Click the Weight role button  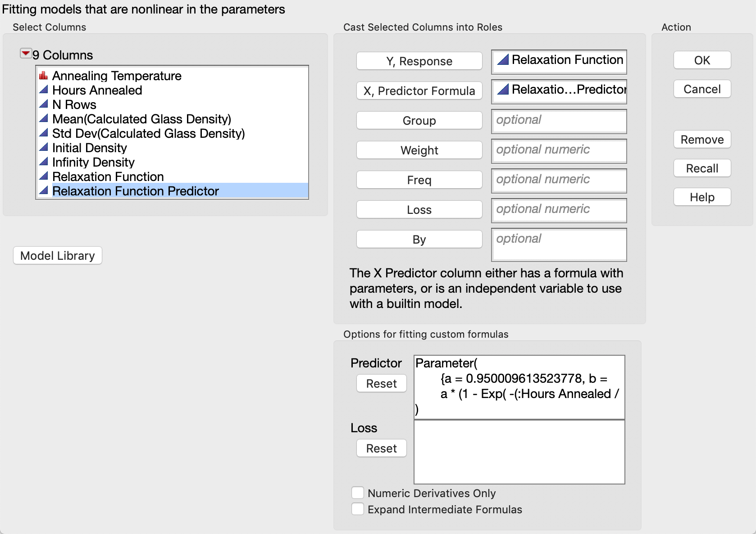click(x=419, y=150)
